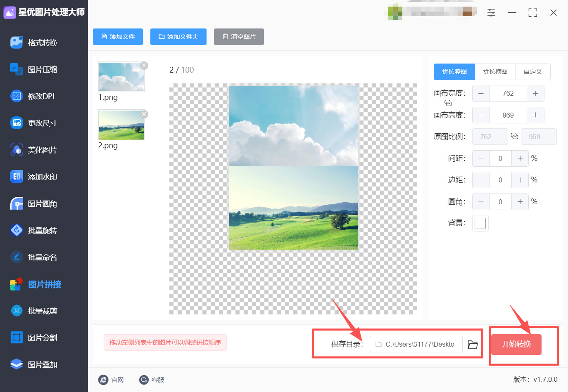This screenshot has width=568, height=392.
Task: Open the 格式转换 menu label
Action: click(x=43, y=43)
